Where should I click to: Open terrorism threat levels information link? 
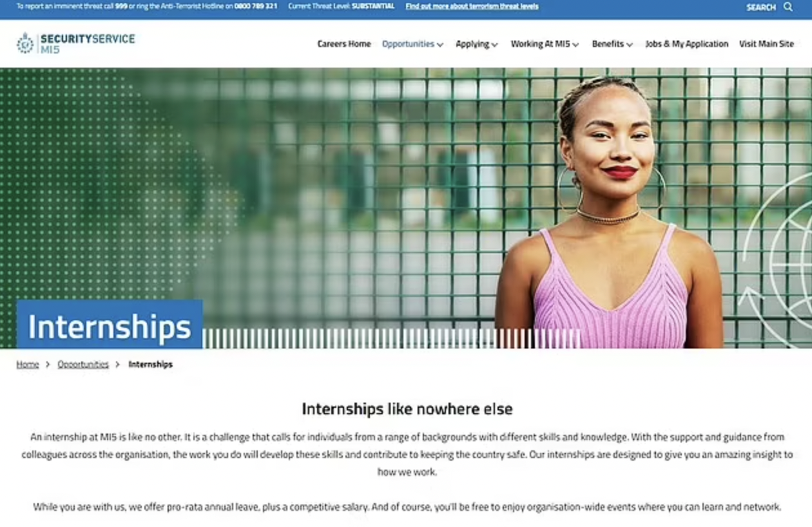472,6
